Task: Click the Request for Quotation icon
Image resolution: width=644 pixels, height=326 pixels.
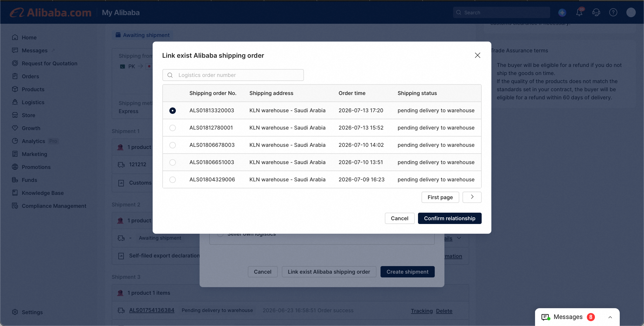Action: (15, 63)
